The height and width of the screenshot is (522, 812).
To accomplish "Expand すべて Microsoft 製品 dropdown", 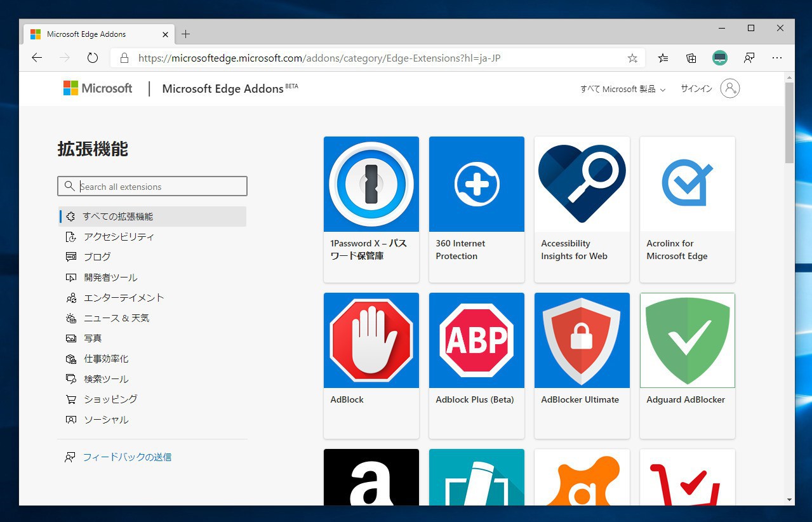I will pos(623,89).
